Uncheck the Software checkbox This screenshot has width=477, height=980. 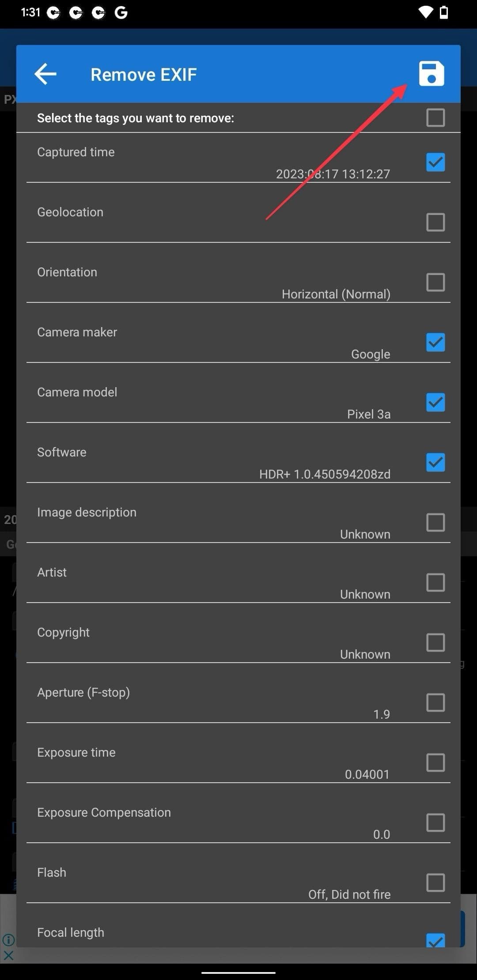pos(435,462)
